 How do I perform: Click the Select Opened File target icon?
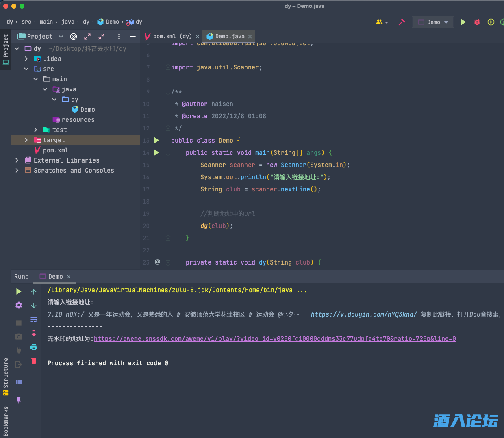click(x=74, y=37)
